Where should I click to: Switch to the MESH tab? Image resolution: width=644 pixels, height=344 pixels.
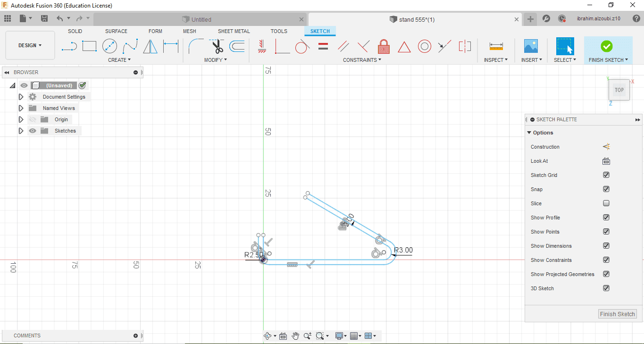point(190,31)
